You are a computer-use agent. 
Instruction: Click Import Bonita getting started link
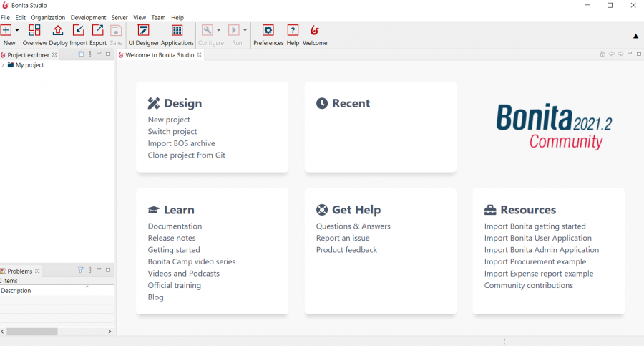tap(535, 226)
